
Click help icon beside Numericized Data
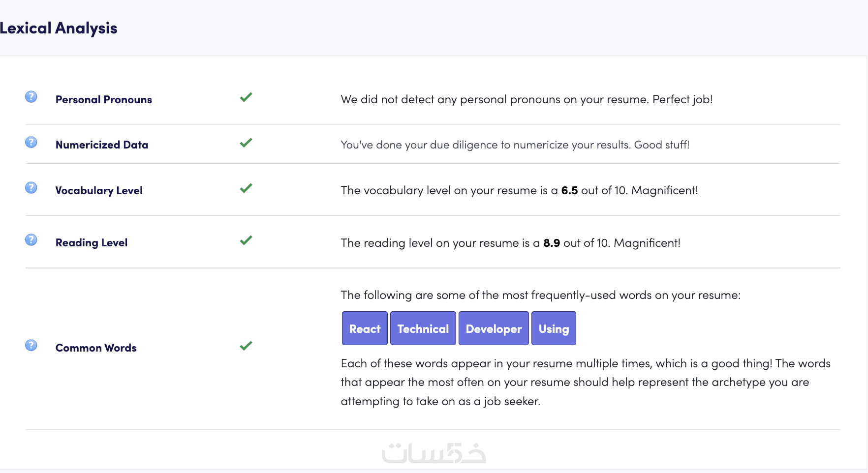(x=31, y=142)
